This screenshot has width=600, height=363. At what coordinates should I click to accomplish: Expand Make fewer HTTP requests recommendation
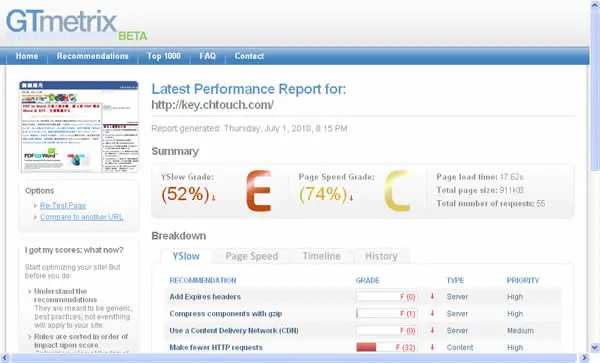click(x=216, y=348)
